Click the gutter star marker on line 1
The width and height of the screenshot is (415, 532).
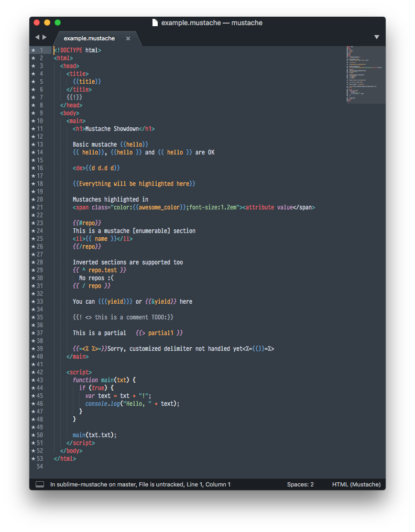[x=34, y=50]
